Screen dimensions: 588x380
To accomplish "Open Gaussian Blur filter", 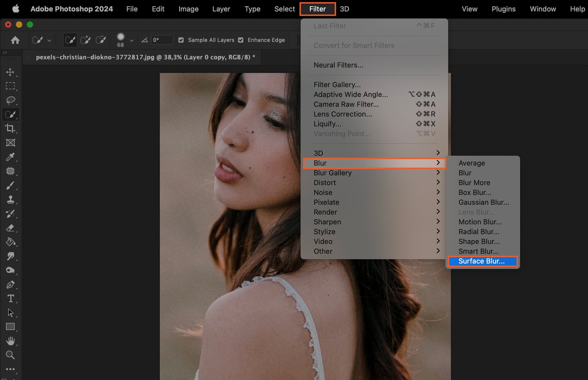I will [x=484, y=202].
